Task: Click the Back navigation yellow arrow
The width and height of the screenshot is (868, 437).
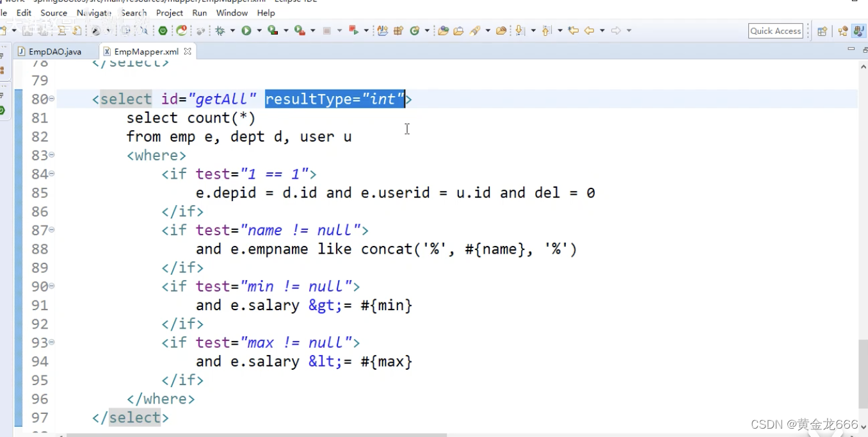Action: click(590, 30)
